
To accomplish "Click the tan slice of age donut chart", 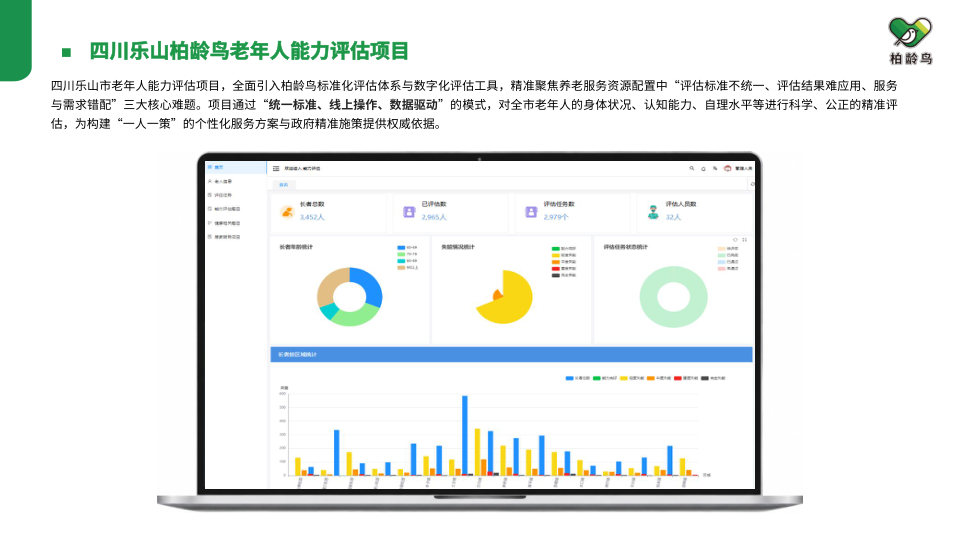I will click(329, 287).
